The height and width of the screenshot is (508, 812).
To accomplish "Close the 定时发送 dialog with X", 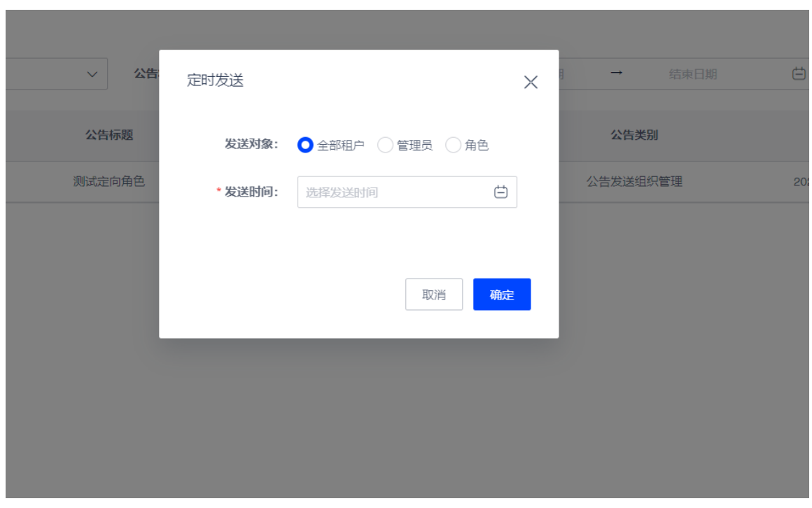I will point(531,82).
